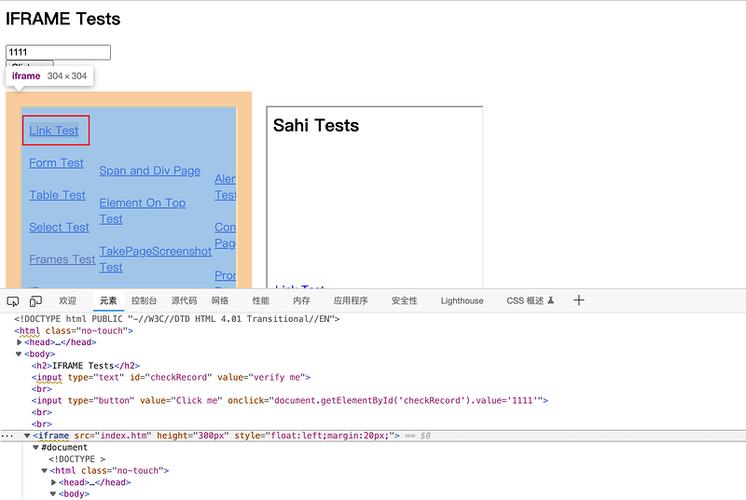Open the Select Test link
The height and width of the screenshot is (500, 746).
(59, 227)
